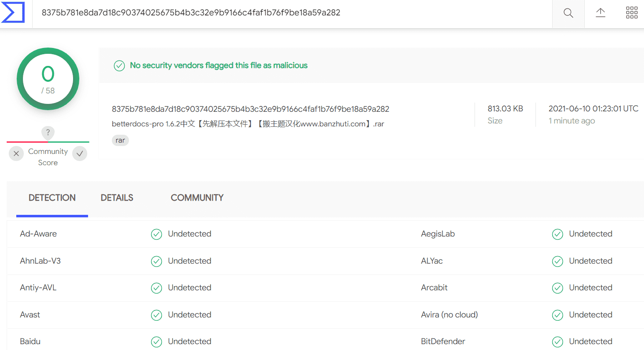
Task: Click the ALYac vendor name
Action: 432,261
